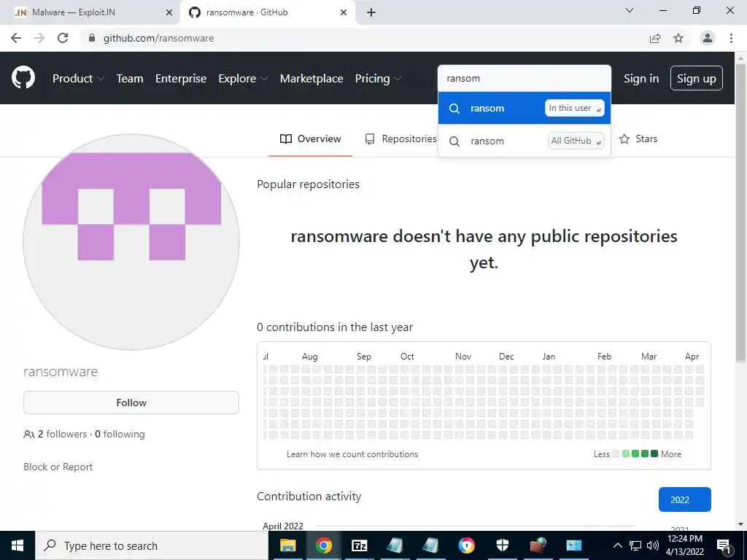747x560 pixels.
Task: Expand the Product dropdown menu
Action: coord(78,79)
